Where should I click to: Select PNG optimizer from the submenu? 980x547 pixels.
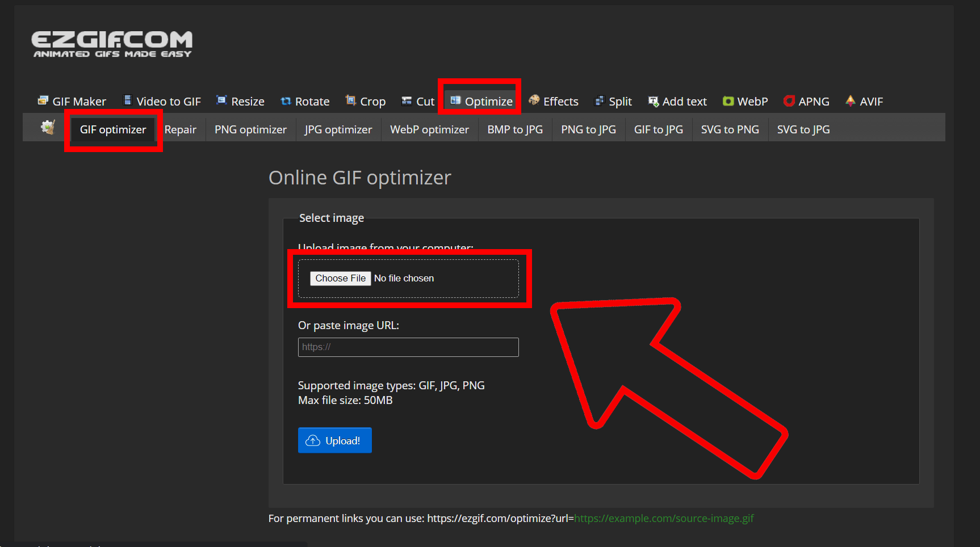tap(250, 129)
